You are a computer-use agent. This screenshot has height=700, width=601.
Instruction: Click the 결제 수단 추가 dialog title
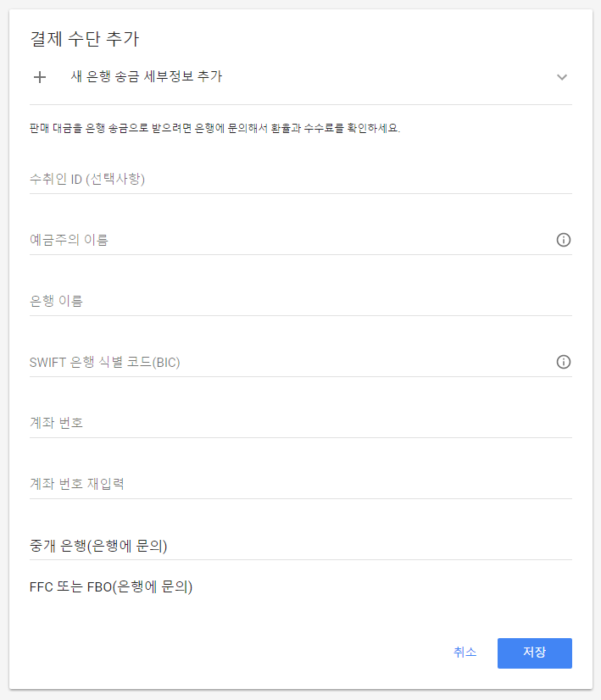(85, 39)
